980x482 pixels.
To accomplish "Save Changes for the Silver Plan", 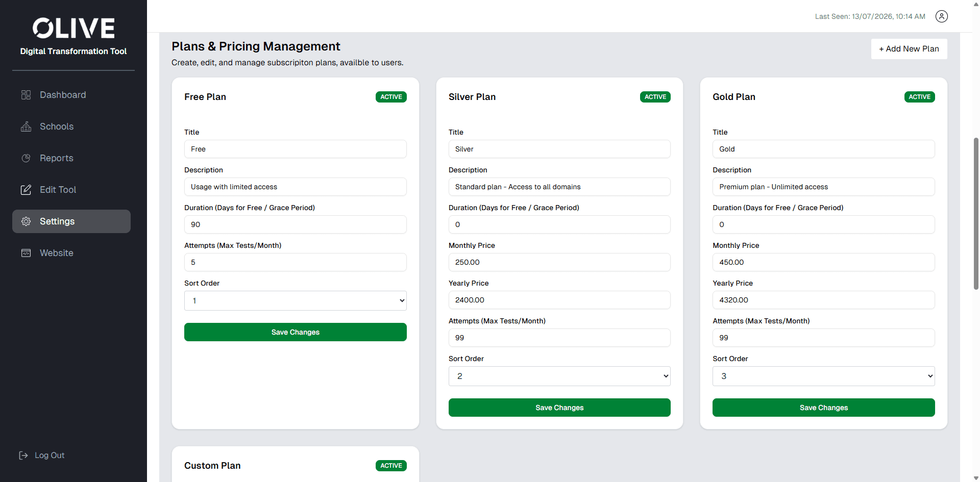I will coord(559,408).
